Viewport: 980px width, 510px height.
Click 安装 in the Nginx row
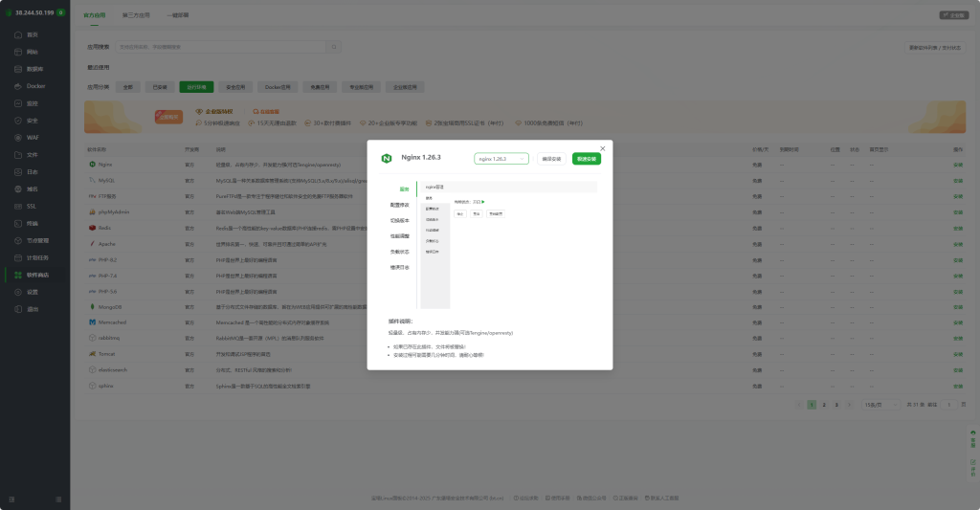coord(957,165)
